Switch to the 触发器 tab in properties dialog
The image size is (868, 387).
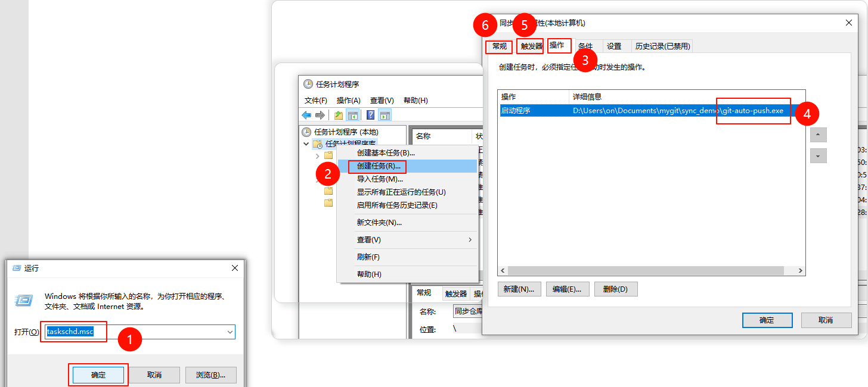531,46
